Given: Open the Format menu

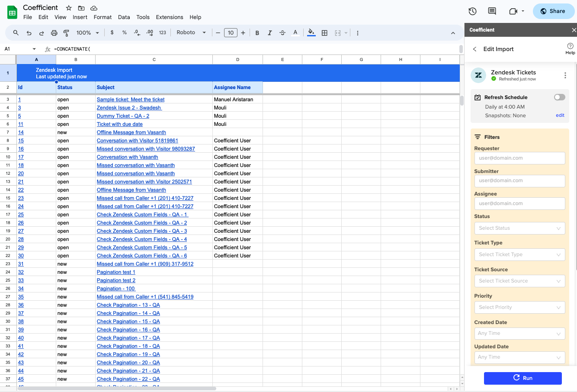Looking at the screenshot, I should 103,17.
